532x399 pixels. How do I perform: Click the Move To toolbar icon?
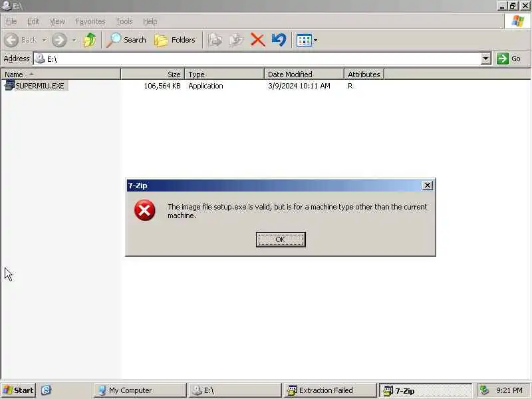(215, 40)
